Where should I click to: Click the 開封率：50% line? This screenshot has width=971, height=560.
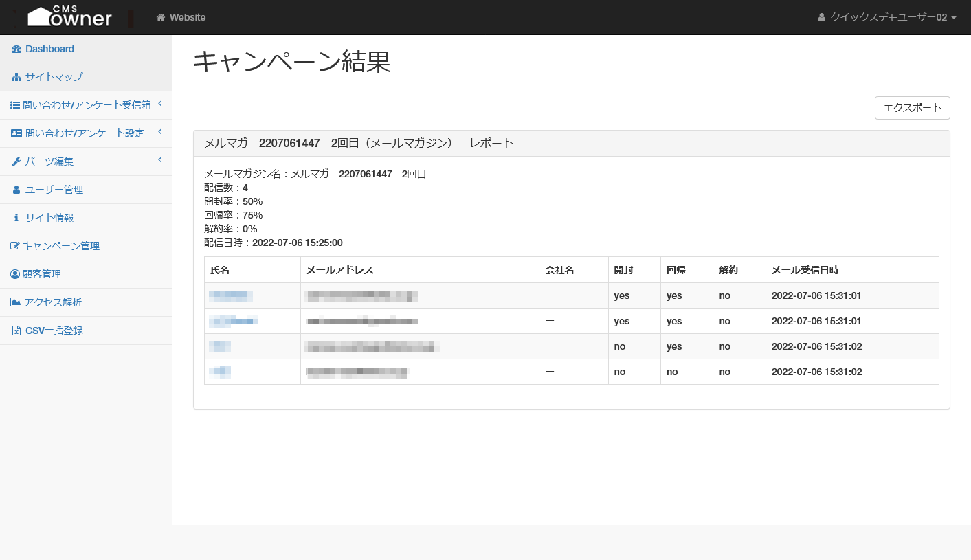point(234,201)
